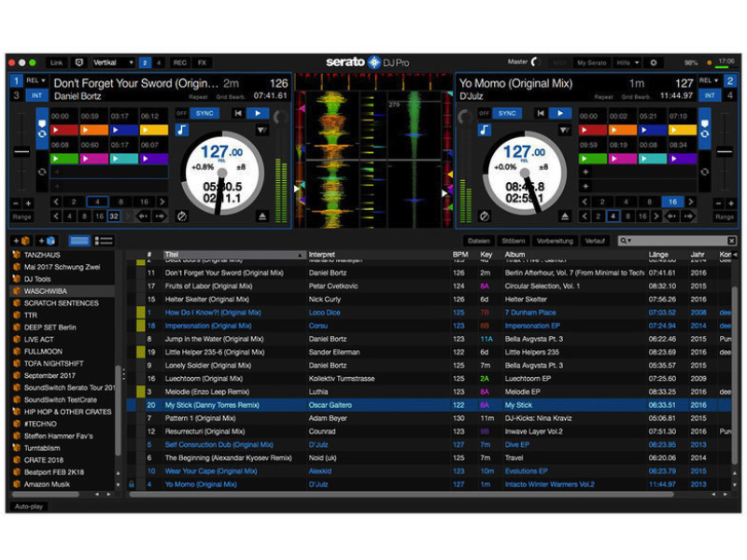This screenshot has height=560, width=747.
Task: Turn sync OFF on deck 1
Action: (x=182, y=113)
